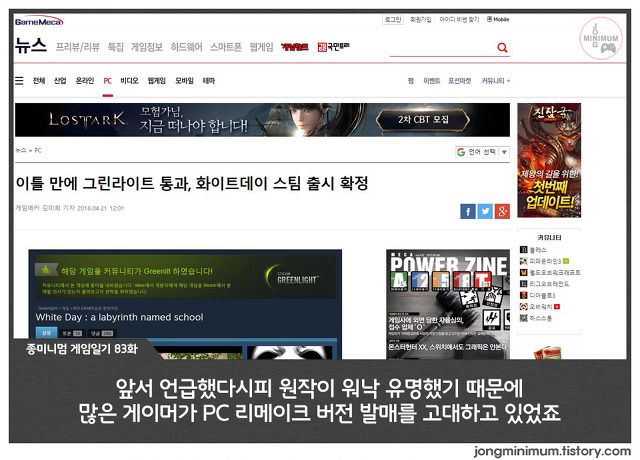640x460 pixels.
Task: Open the Lost Ark banner advertisement
Action: point(262,120)
